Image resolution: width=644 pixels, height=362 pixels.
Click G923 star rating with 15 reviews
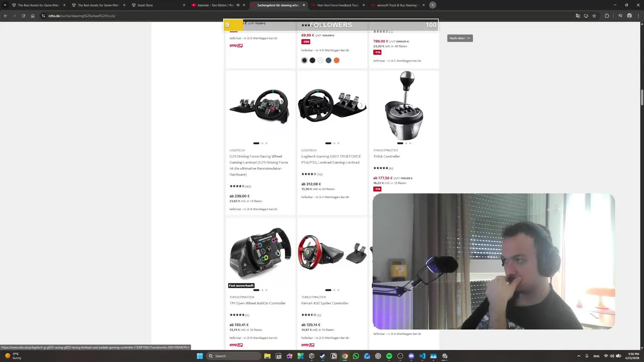312,174
